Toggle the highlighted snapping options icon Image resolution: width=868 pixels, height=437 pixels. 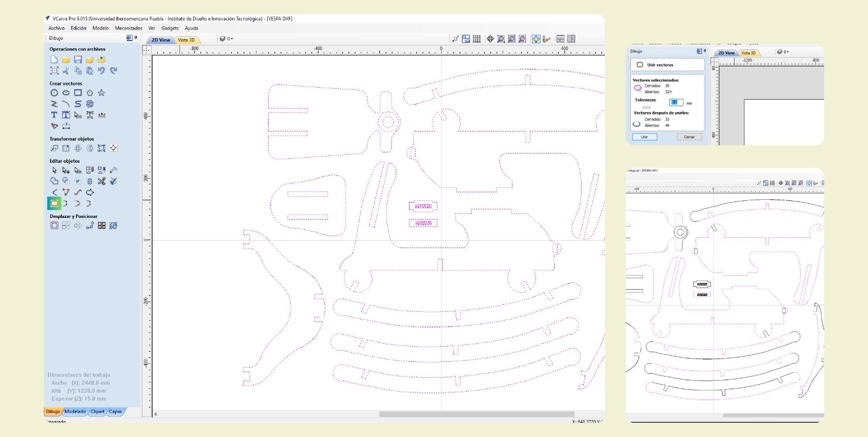536,39
